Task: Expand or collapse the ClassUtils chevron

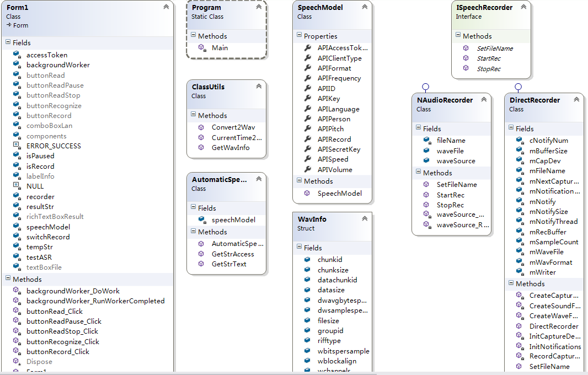Action: 259,87
